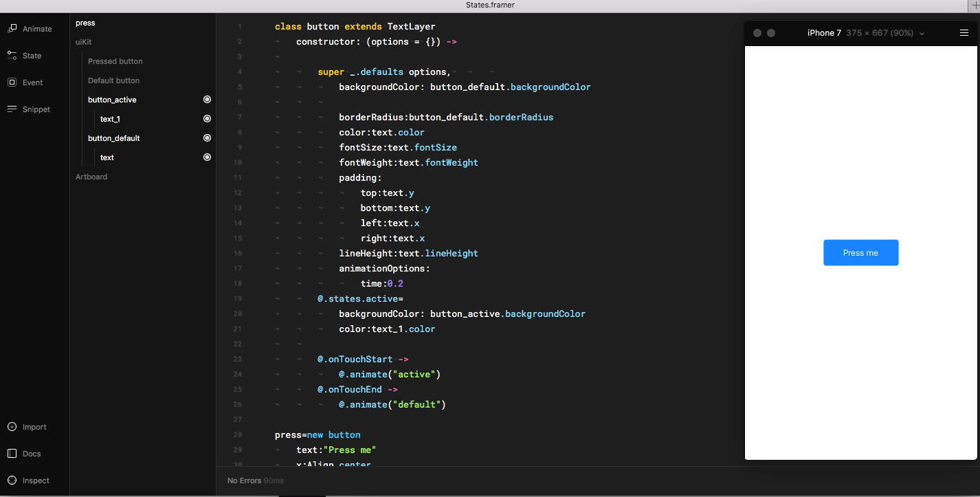Toggle the target circle beside text_1

(x=207, y=118)
